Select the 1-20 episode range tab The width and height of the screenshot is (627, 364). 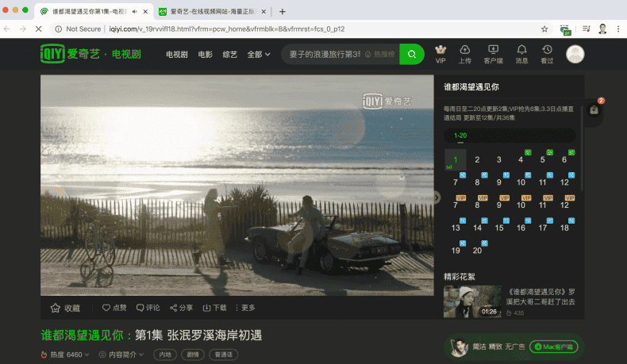tap(460, 136)
